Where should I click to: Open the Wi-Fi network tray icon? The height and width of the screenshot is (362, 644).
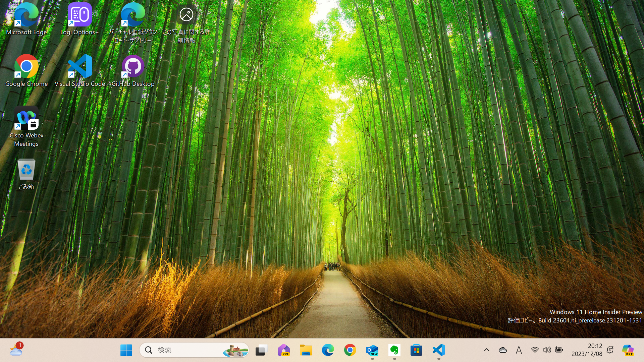[x=535, y=350]
